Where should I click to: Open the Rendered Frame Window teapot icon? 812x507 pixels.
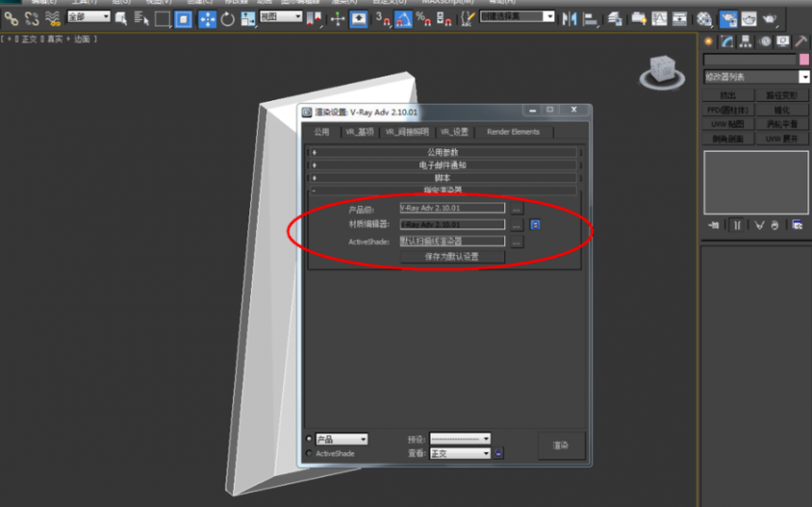click(749, 20)
